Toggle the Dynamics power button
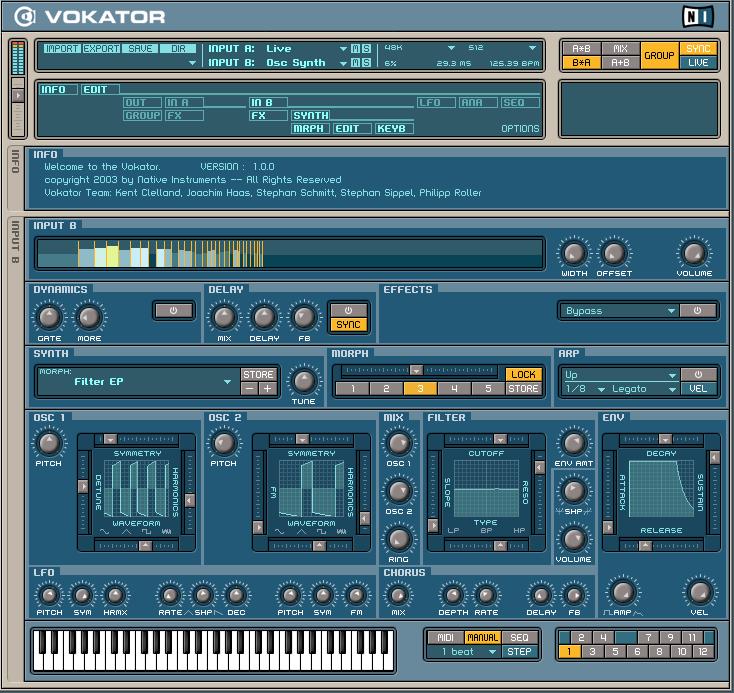Screen dimensions: 734x693 [174, 310]
